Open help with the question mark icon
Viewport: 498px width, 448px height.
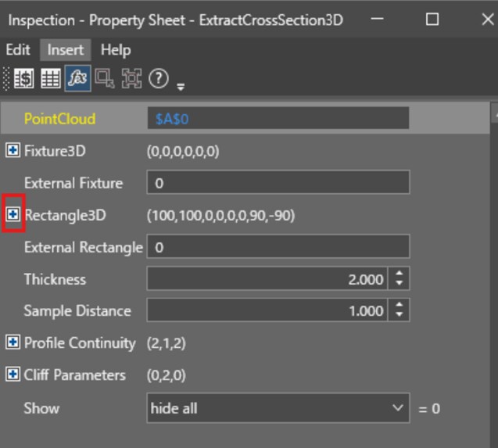tap(159, 78)
